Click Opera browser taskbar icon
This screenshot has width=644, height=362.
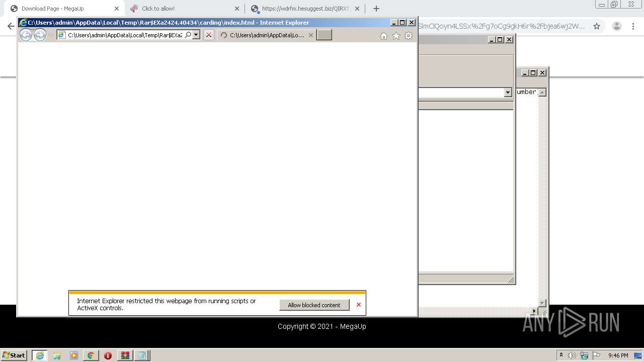[108, 355]
